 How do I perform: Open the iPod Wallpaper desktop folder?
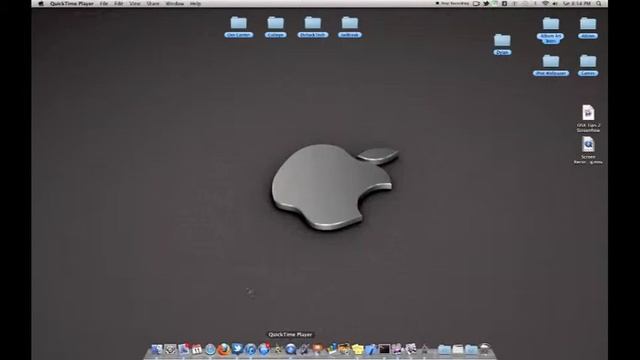[x=551, y=65]
